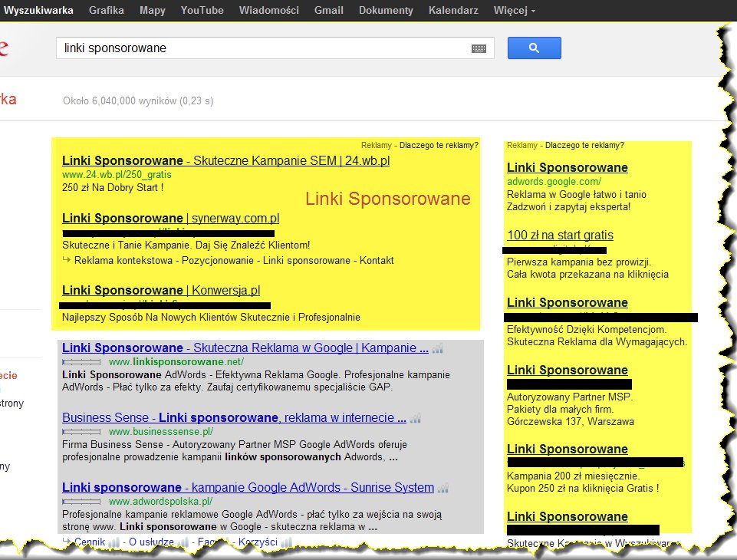Click the 'Kontakt' sitelink in synerway ad
The height and width of the screenshot is (560, 737).
tap(377, 261)
